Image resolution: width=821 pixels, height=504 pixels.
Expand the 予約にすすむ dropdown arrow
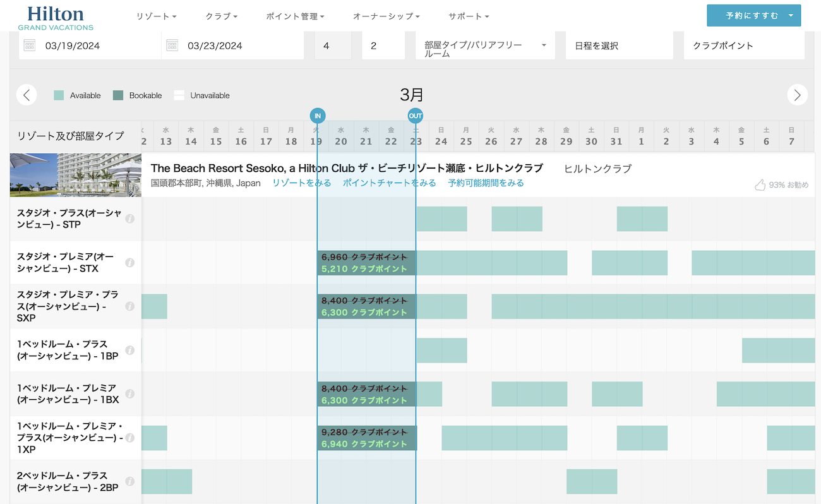pos(791,16)
